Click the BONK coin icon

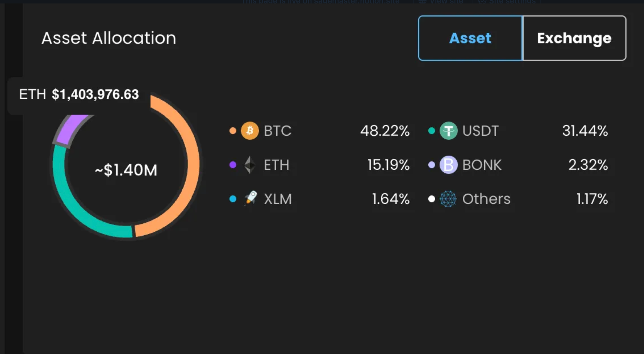point(448,165)
